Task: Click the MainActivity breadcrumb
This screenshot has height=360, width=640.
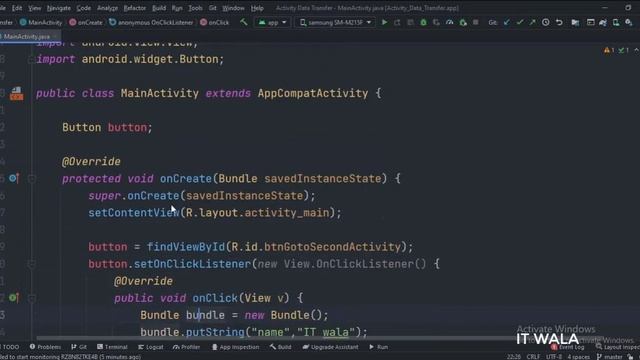Action: point(41,22)
